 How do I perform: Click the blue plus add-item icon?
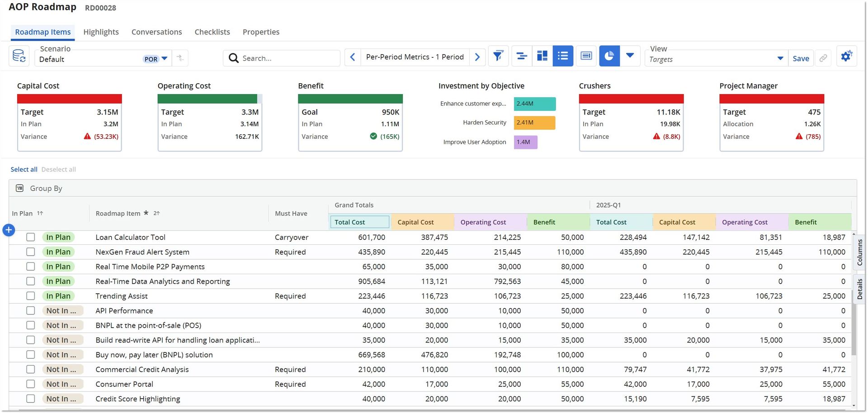[9, 230]
